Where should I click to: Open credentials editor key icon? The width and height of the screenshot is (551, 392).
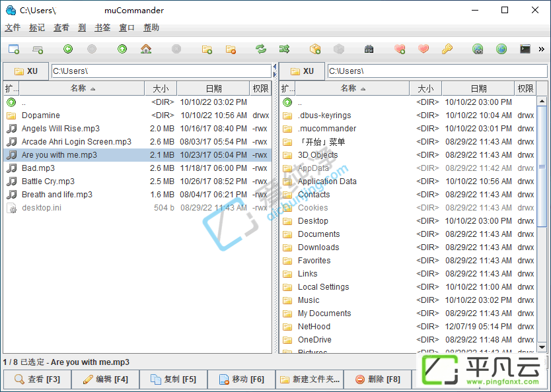[447, 49]
